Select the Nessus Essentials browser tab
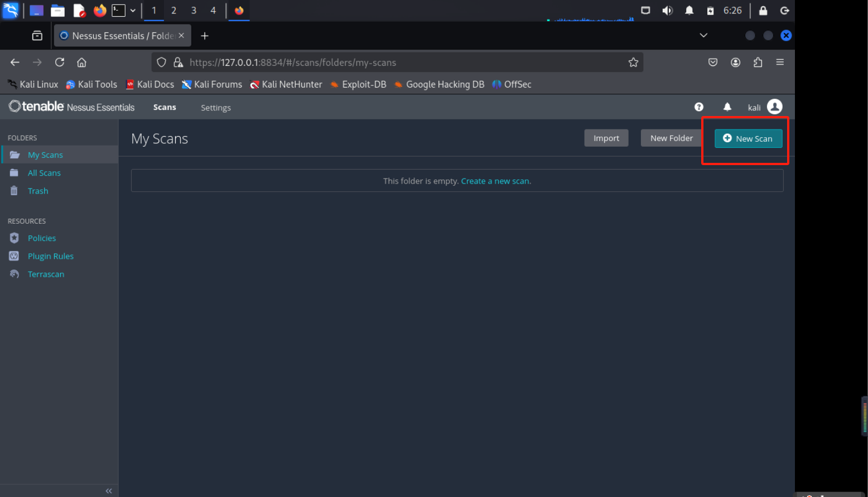The width and height of the screenshot is (868, 497). [122, 36]
